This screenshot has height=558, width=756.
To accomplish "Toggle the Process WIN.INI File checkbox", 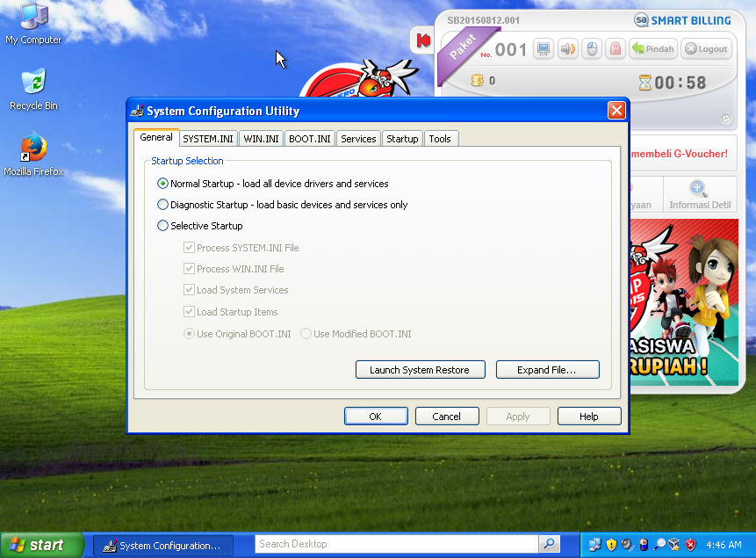I will pyautogui.click(x=189, y=268).
